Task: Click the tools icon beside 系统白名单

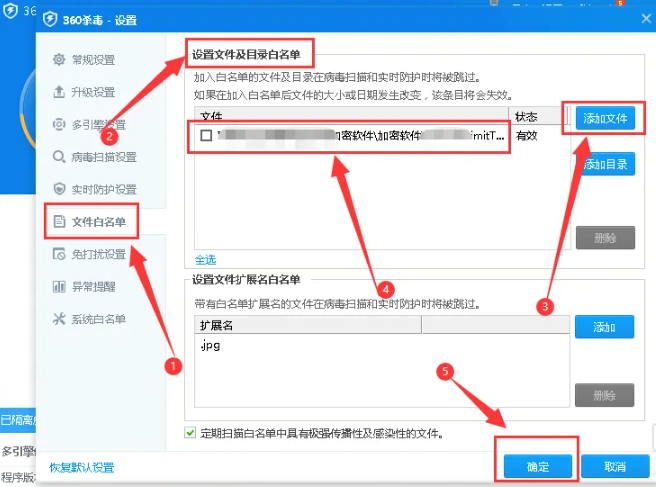Action: (x=59, y=319)
